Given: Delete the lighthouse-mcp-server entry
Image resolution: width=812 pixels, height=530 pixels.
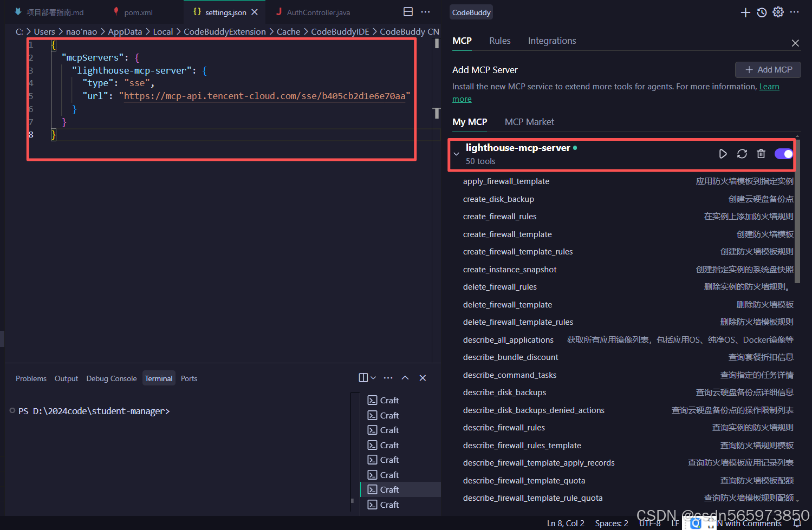Looking at the screenshot, I should (x=761, y=154).
